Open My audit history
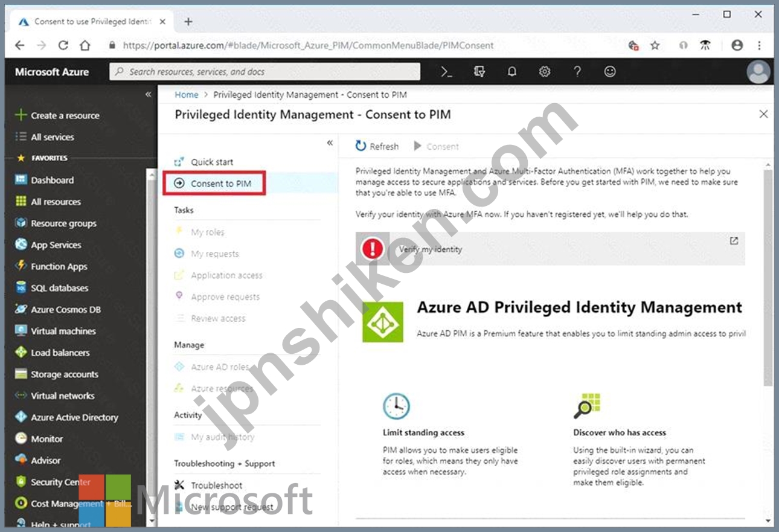The height and width of the screenshot is (532, 779). click(x=222, y=437)
